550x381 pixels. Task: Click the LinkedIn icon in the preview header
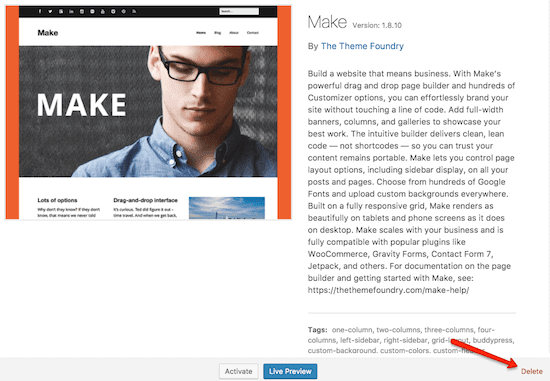(71, 11)
